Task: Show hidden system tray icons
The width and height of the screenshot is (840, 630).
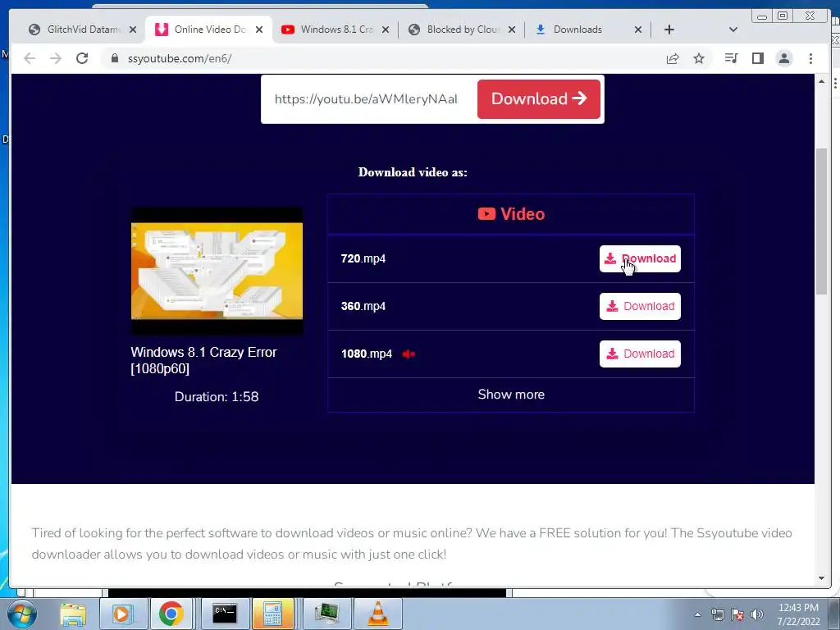Action: [697, 614]
